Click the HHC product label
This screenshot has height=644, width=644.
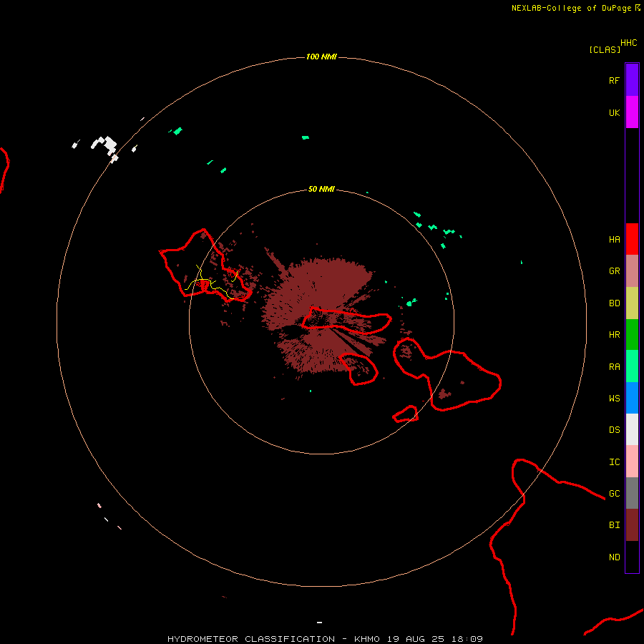pos(628,43)
